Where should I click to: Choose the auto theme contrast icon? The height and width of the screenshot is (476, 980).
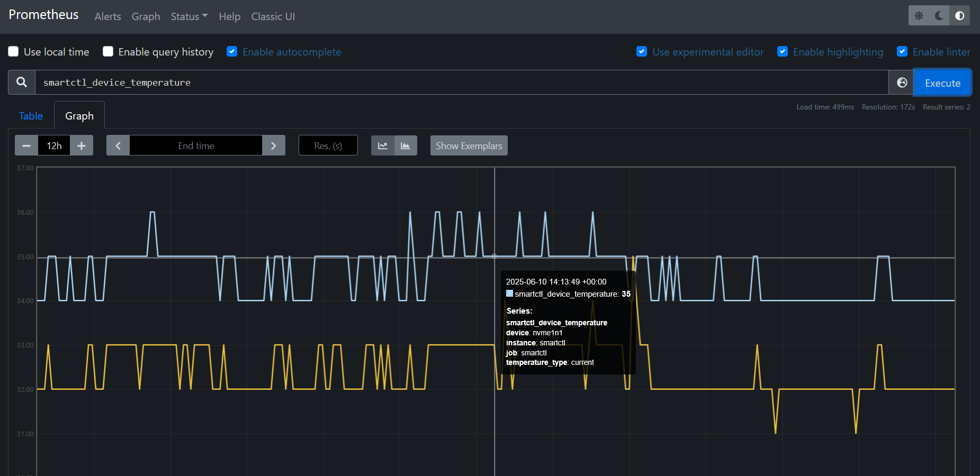pos(959,16)
